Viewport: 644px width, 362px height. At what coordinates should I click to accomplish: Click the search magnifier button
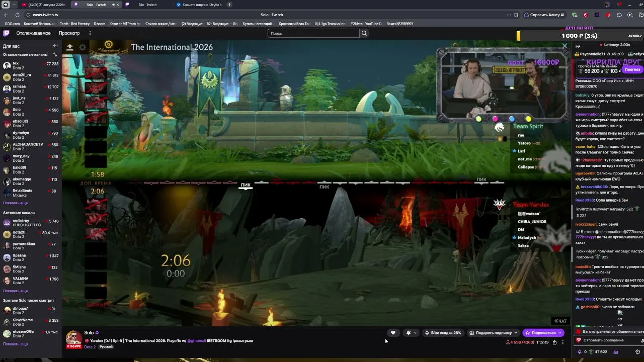364,33
